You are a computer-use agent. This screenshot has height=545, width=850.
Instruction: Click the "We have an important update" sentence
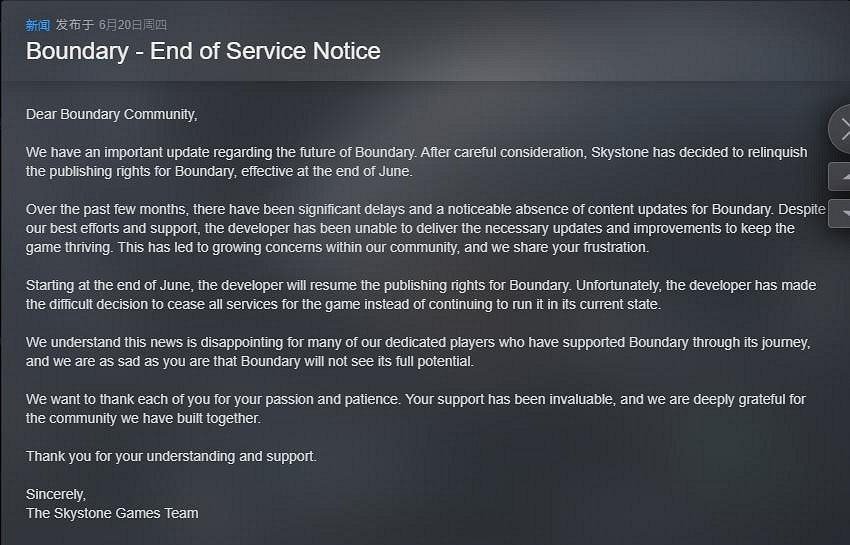click(x=220, y=152)
